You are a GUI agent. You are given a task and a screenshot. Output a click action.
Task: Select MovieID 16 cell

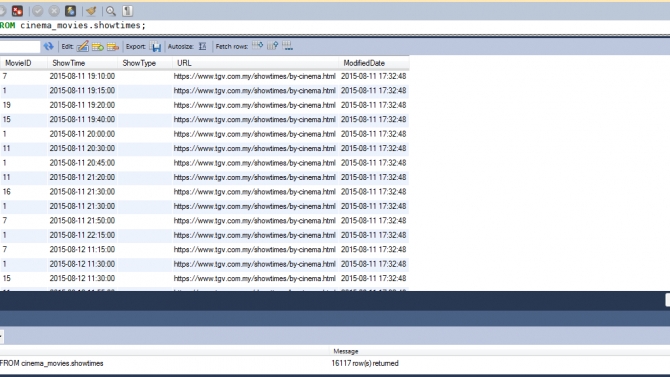(24, 192)
